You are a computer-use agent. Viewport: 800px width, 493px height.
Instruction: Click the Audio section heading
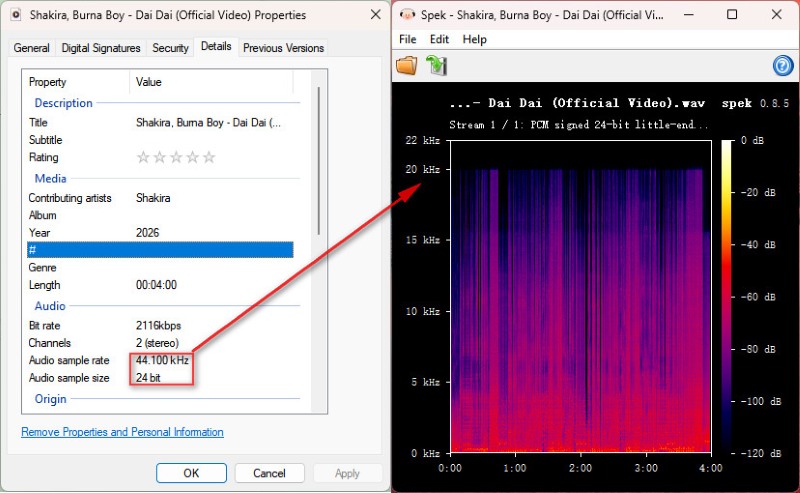click(50, 306)
